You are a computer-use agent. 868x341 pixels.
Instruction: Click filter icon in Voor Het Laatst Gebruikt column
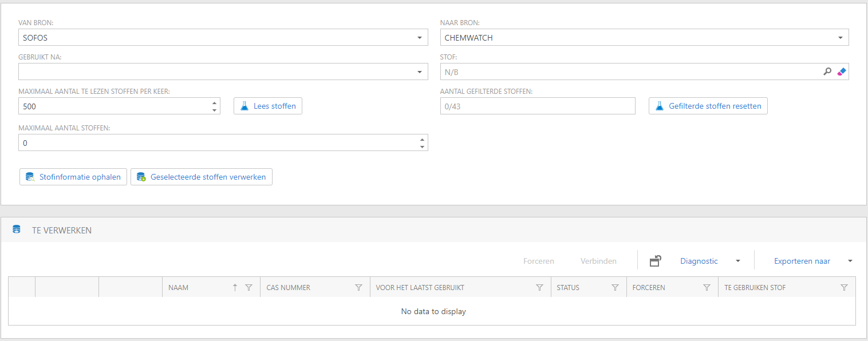tap(539, 288)
